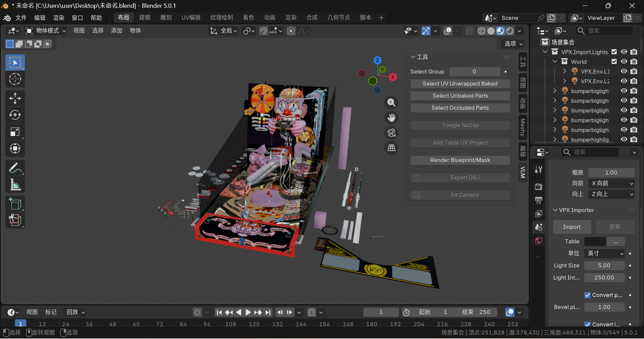This screenshot has width=644, height=339.
Task: Uncheck VPX.Import.Lights collection checkbox
Action: (x=614, y=52)
